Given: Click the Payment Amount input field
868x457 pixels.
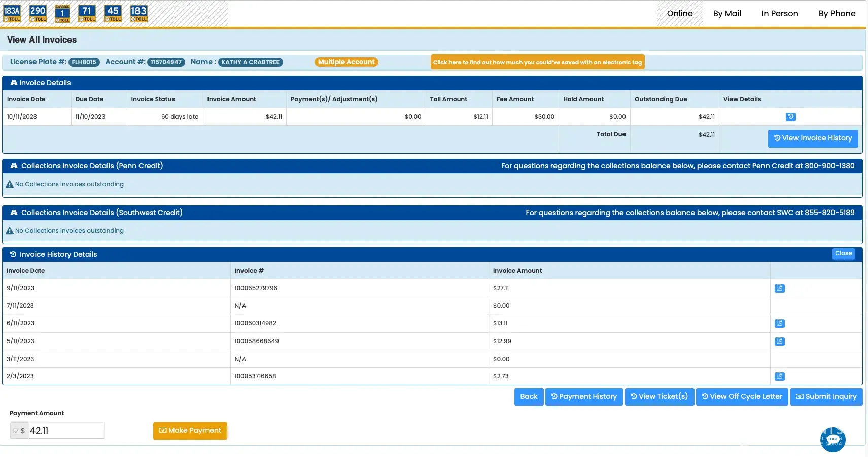Looking at the screenshot, I should click(x=65, y=431).
